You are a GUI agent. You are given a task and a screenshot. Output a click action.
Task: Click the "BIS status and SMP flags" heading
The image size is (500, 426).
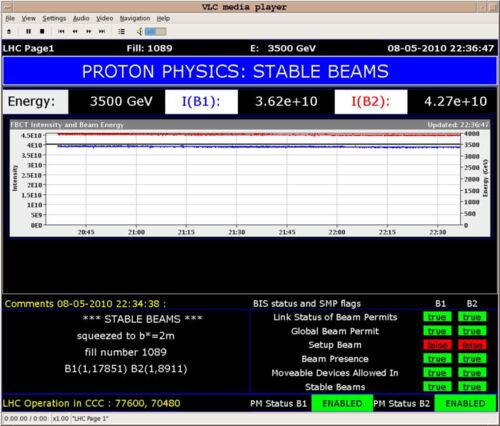pyautogui.click(x=307, y=304)
